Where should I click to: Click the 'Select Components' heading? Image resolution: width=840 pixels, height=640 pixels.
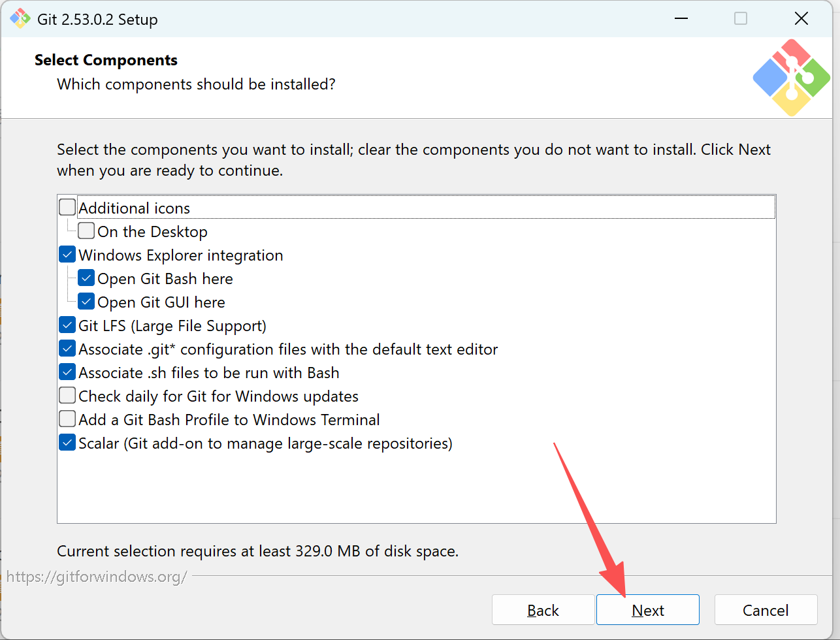[x=106, y=60]
